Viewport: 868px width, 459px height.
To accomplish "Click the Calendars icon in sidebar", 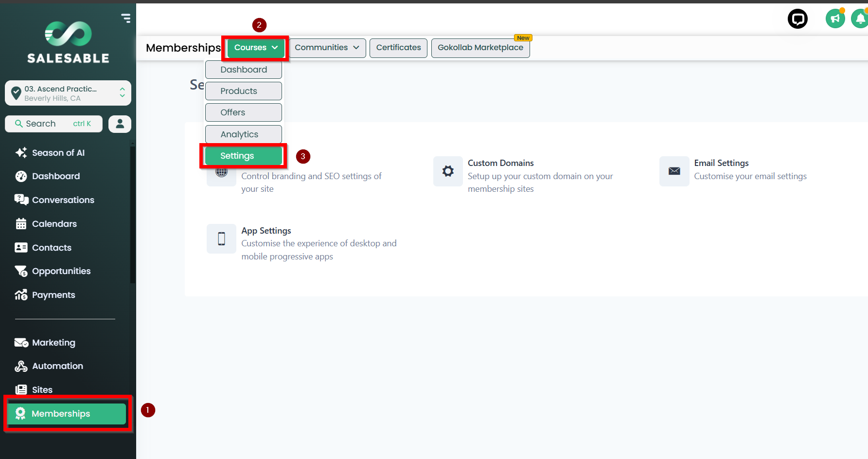I will tap(21, 224).
